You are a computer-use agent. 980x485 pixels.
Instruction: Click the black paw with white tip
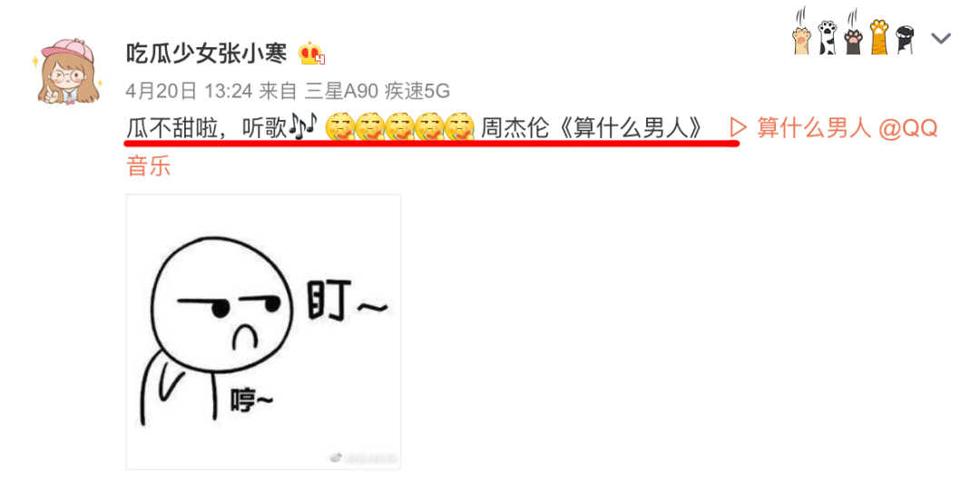(x=905, y=39)
